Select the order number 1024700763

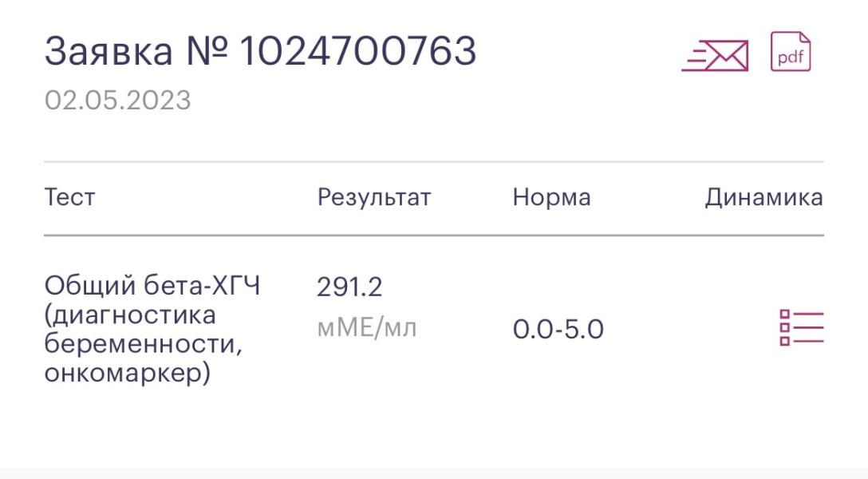coord(357,52)
